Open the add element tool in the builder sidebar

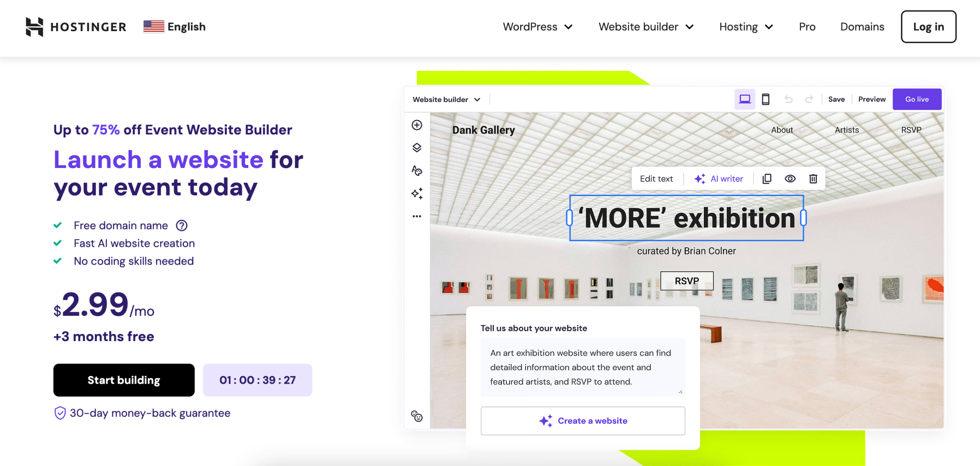tap(417, 125)
